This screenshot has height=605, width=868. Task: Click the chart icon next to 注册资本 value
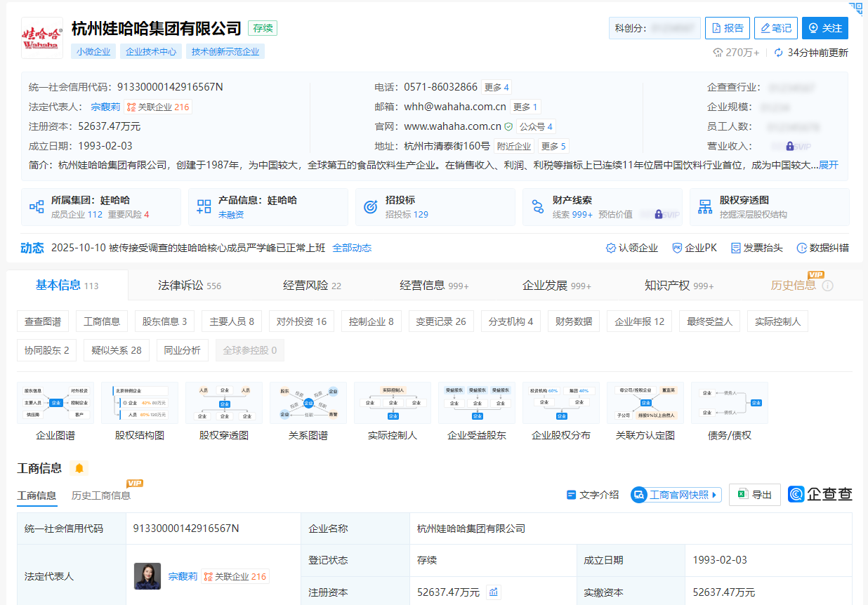pos(494,592)
